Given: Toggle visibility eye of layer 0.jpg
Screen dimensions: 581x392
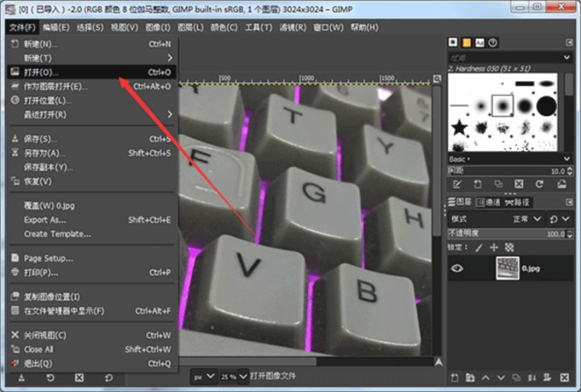Looking at the screenshot, I should click(457, 268).
